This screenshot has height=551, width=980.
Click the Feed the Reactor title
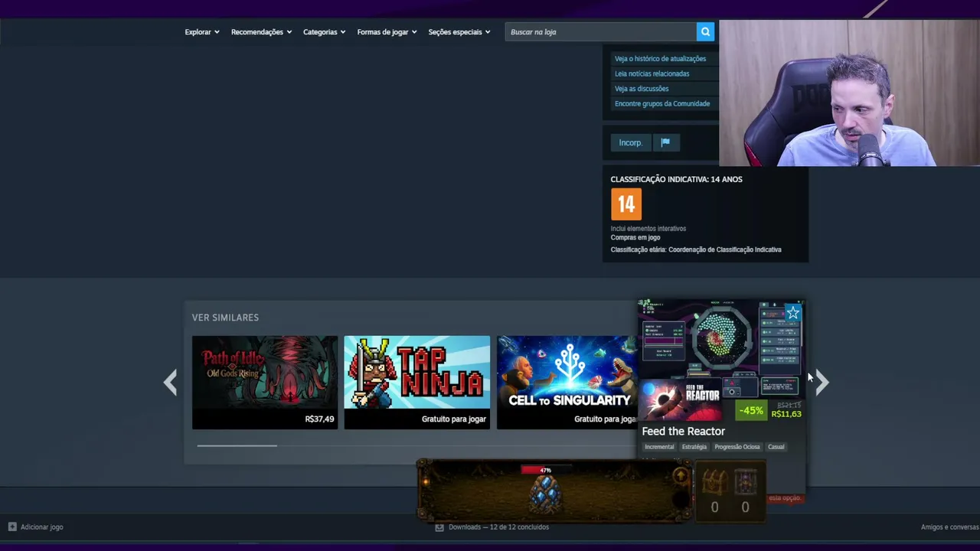(683, 432)
